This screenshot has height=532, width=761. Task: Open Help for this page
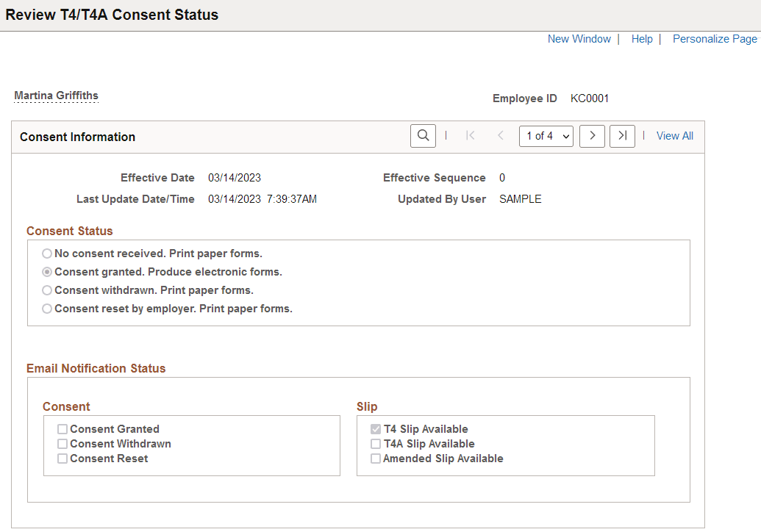click(x=642, y=38)
